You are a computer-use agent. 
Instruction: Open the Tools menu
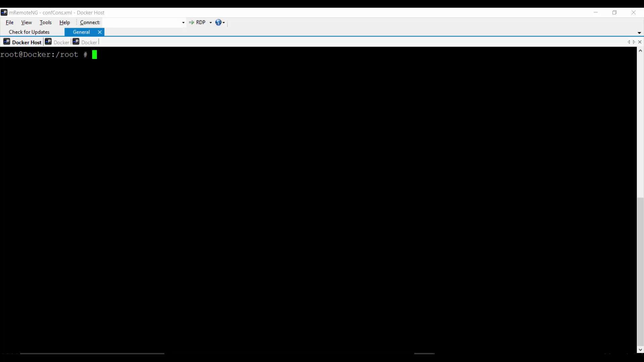coord(45,22)
